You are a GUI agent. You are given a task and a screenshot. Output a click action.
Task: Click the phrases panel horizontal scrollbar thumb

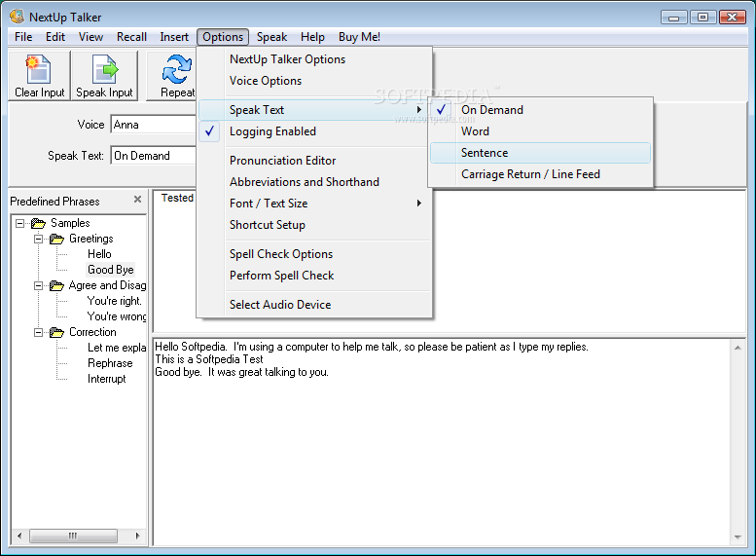click(73, 536)
